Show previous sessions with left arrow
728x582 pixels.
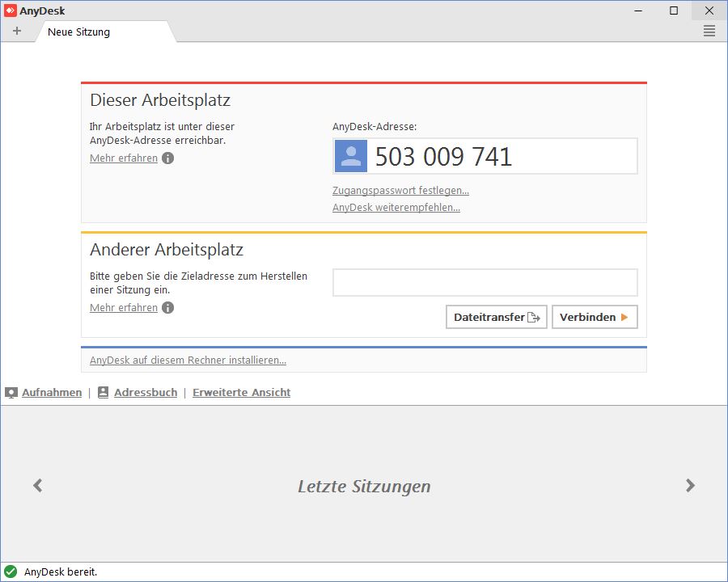pyautogui.click(x=37, y=485)
